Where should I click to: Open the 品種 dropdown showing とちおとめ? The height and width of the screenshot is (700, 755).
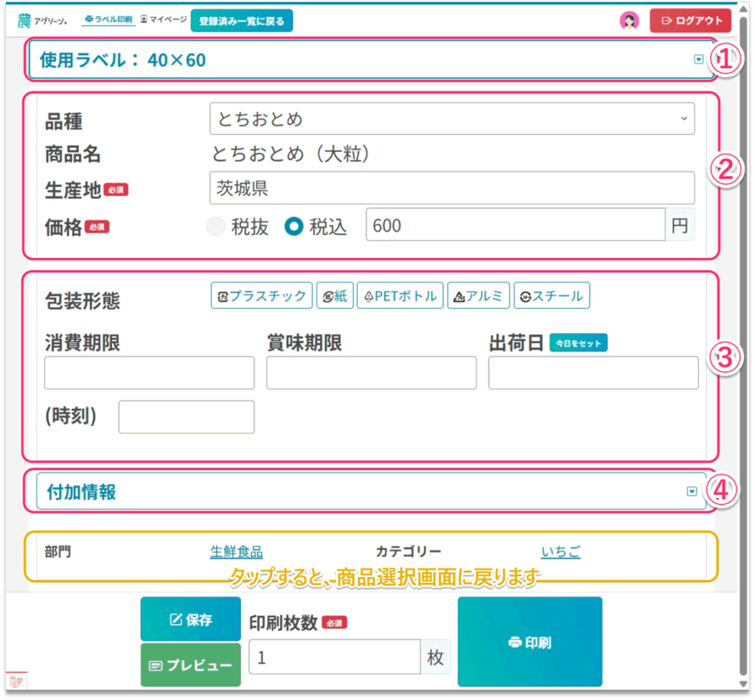pos(451,119)
